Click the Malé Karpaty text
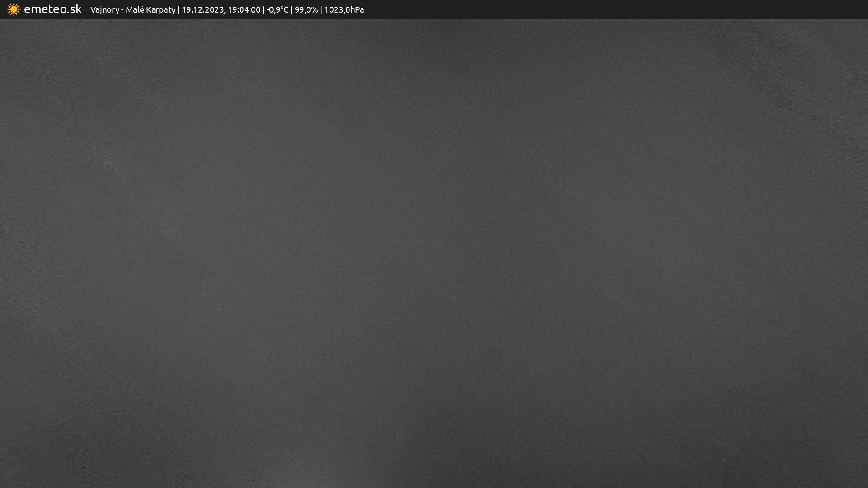 [150, 10]
